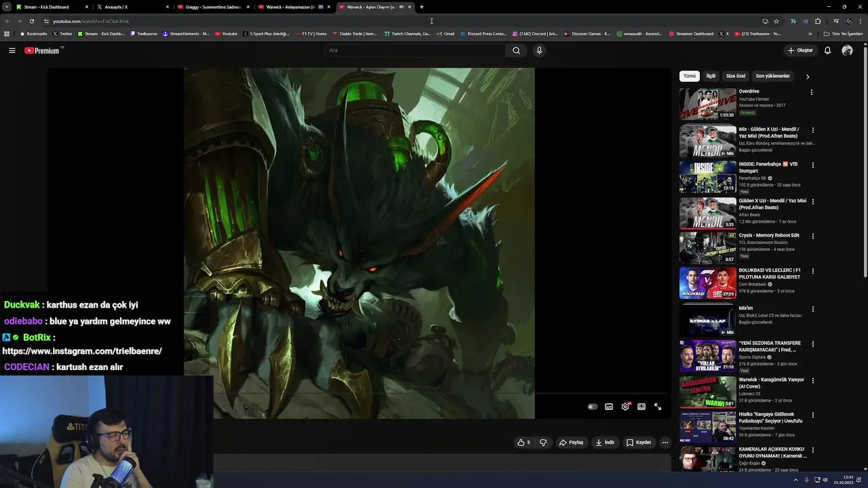868x488 pixels.
Task: Open options for the Overdrive video
Action: pos(812,92)
